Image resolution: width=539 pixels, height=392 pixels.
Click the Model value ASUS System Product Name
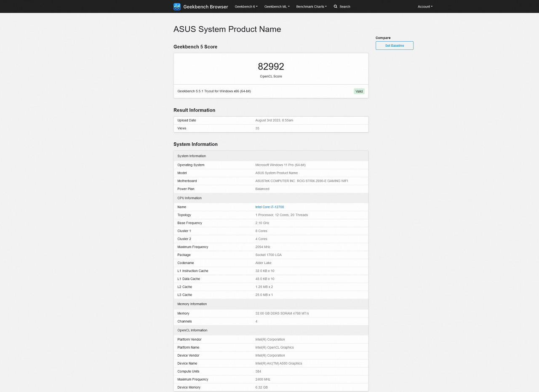[277, 173]
